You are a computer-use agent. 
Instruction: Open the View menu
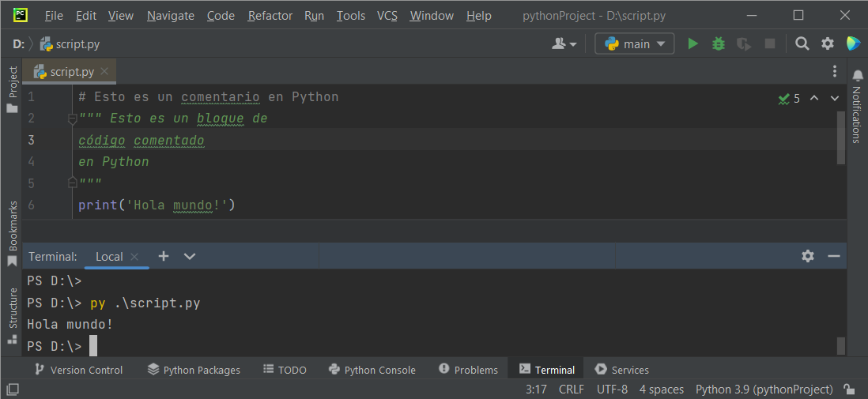coord(121,16)
